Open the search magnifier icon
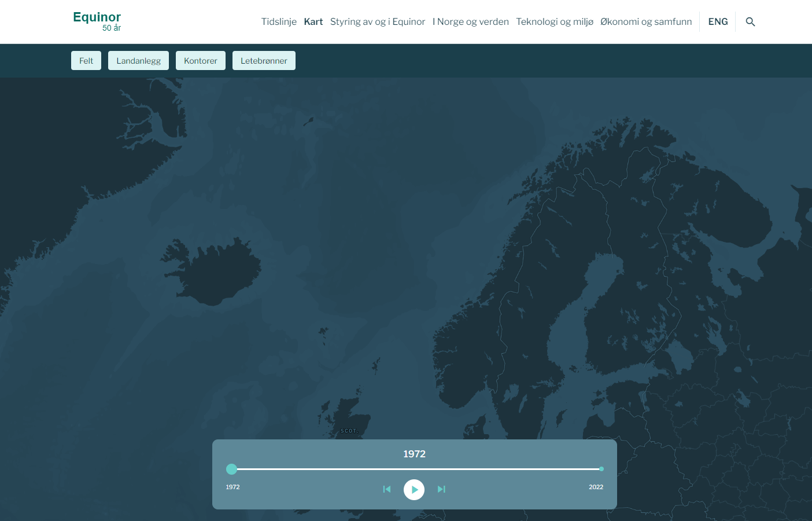Image resolution: width=812 pixels, height=521 pixels. point(750,22)
